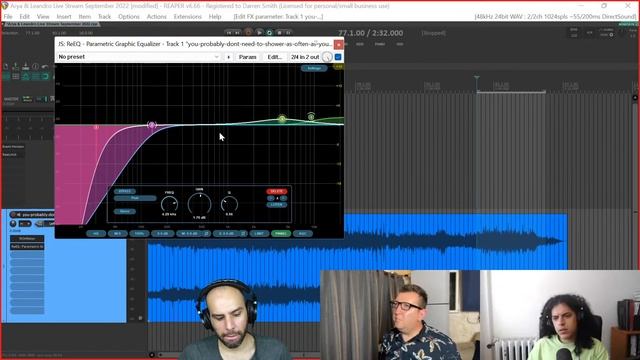This screenshot has width=640, height=360.
Task: Go to previous band arrow
Action: coord(271,198)
